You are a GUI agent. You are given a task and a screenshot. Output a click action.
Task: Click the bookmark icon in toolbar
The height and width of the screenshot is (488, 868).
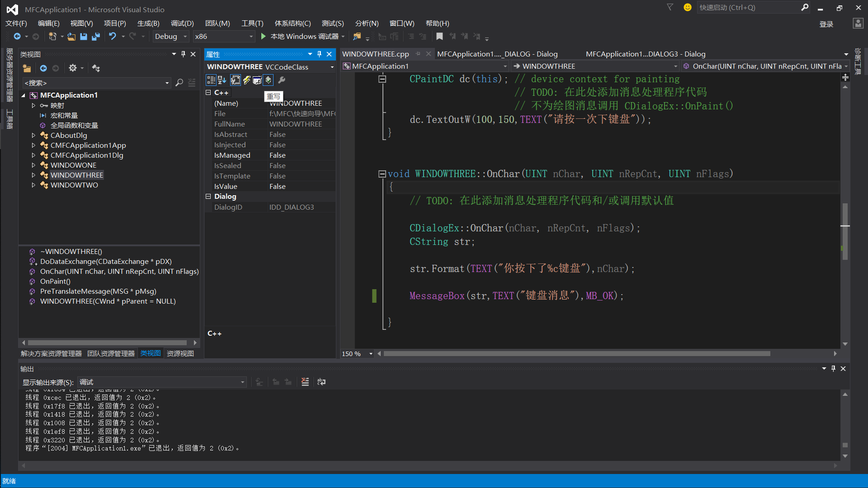[x=439, y=37]
